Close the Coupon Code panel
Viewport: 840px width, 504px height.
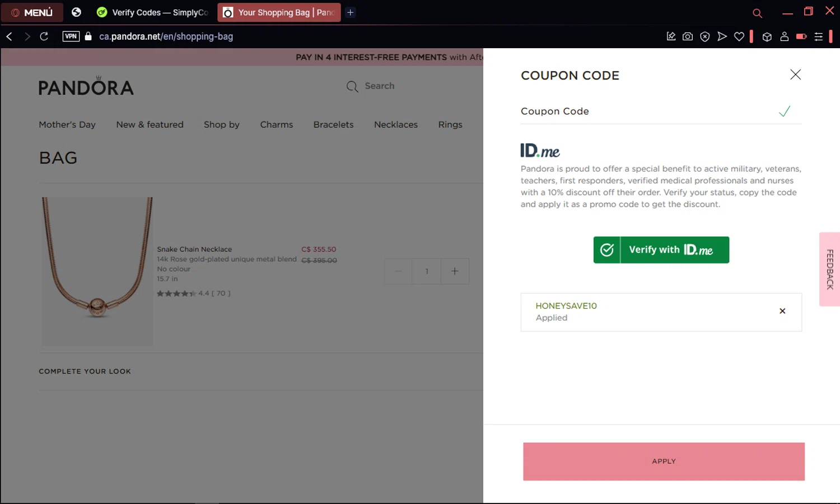(795, 74)
